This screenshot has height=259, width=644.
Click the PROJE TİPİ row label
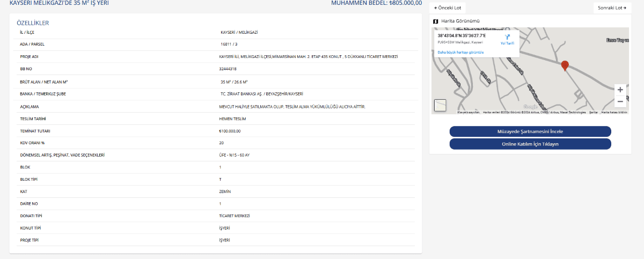click(x=29, y=240)
